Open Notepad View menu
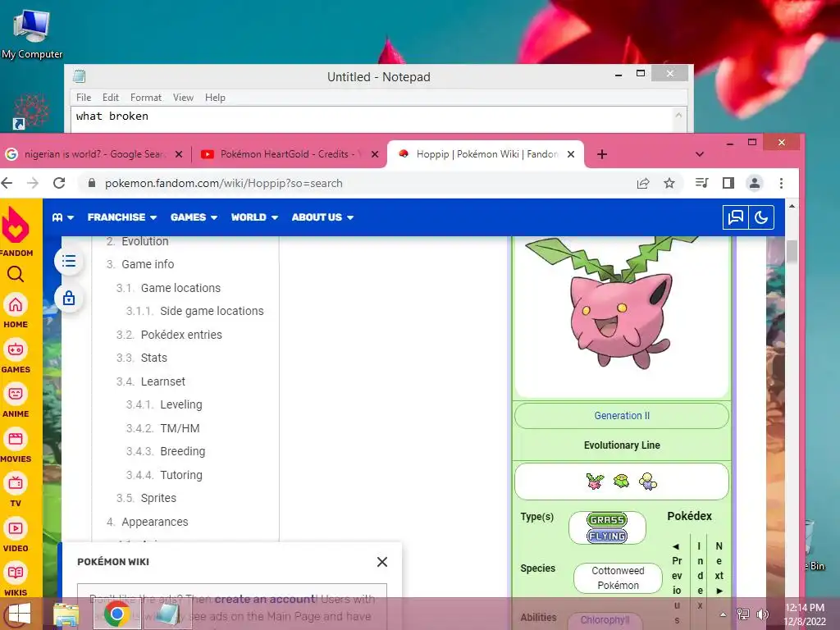 pos(183,98)
